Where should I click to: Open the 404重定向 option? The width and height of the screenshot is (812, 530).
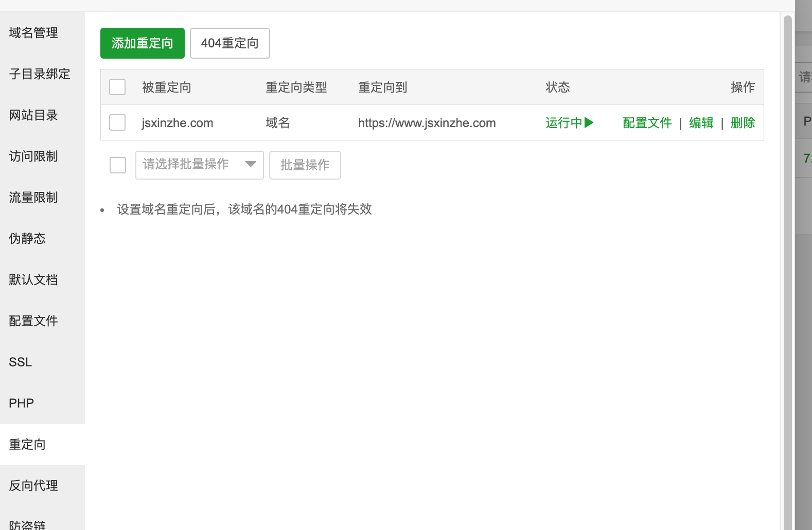230,43
